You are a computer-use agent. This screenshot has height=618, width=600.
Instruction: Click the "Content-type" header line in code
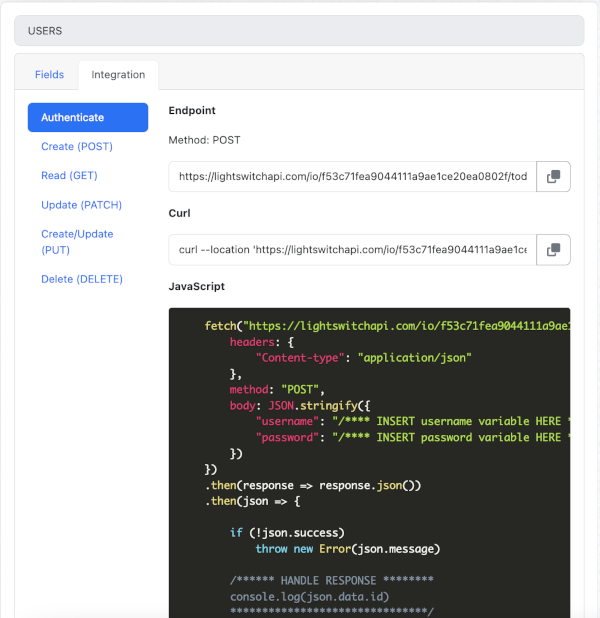pos(363,358)
